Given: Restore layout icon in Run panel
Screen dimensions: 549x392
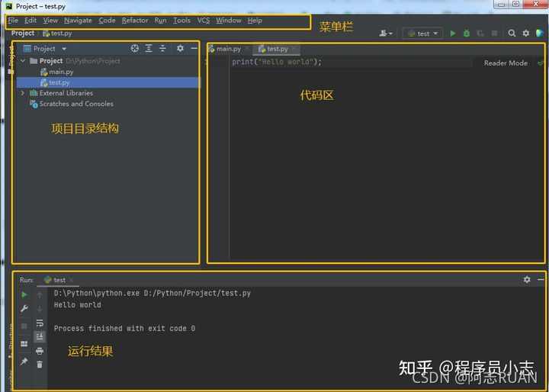Looking at the screenshot, I should tap(24, 344).
